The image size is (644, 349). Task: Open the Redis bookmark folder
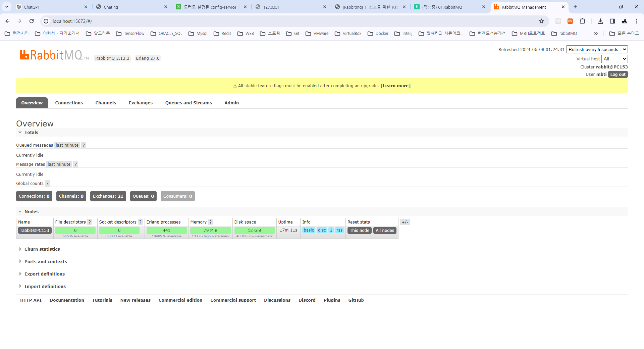[222, 34]
